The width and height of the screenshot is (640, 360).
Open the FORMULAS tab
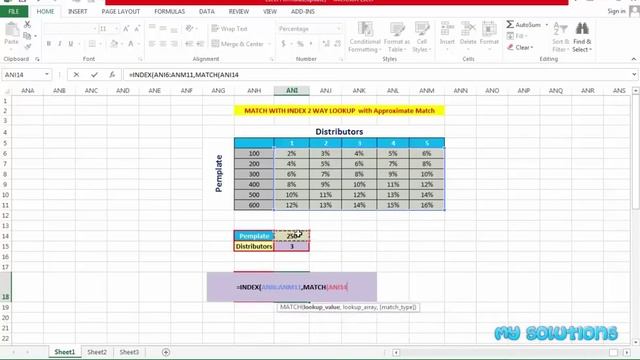click(169, 11)
